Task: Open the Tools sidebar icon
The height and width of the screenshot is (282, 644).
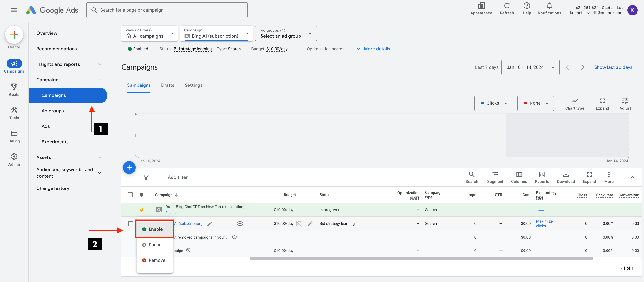Action: coord(14,110)
